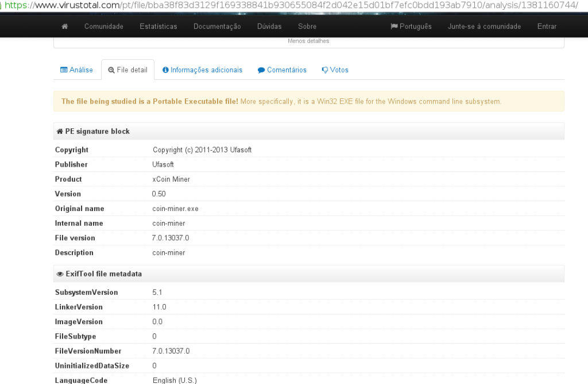Click the Internal name row value coin-miner
The width and height of the screenshot is (588, 384).
(168, 224)
